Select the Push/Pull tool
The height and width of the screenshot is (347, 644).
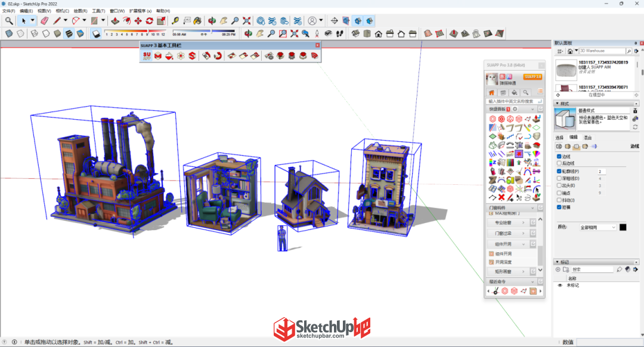(116, 20)
